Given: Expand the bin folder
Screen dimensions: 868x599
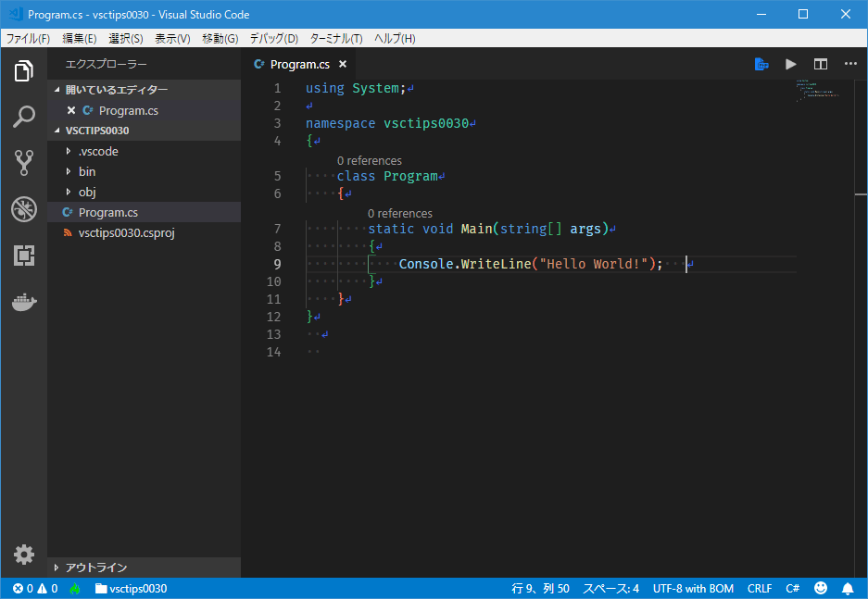Looking at the screenshot, I should coord(86,171).
